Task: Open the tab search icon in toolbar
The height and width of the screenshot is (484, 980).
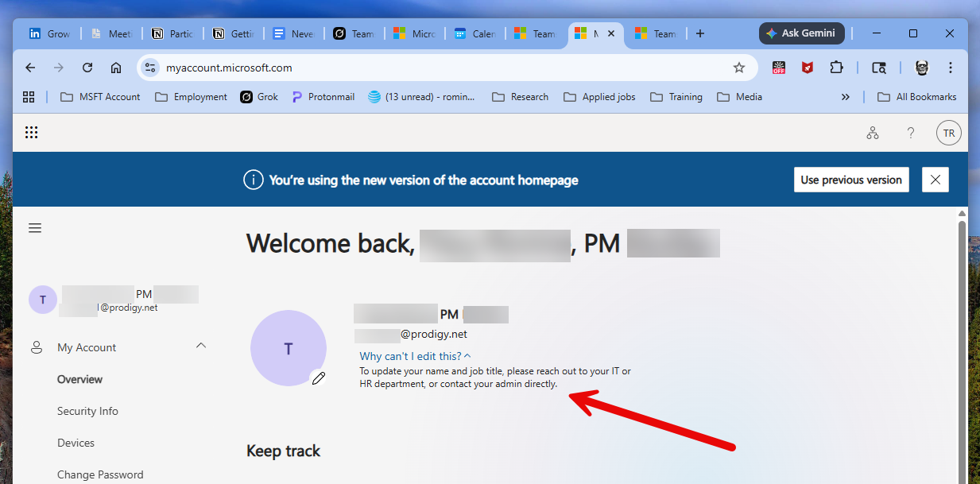Action: coord(879,68)
